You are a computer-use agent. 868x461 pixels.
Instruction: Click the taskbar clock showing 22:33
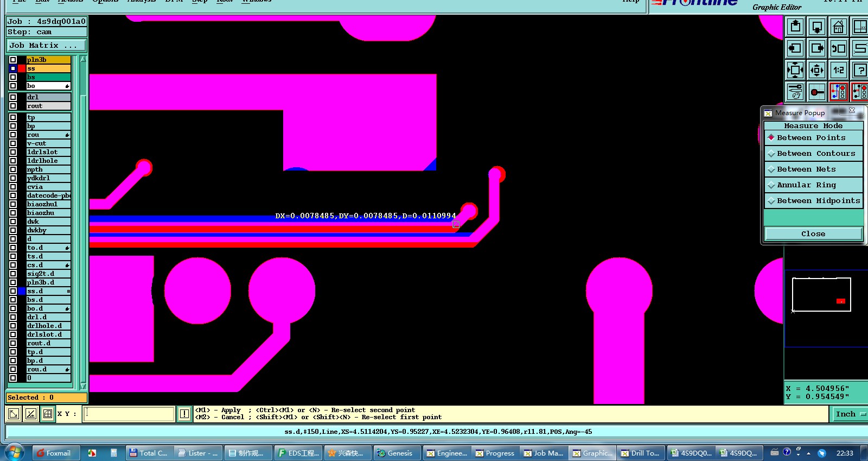(x=845, y=453)
